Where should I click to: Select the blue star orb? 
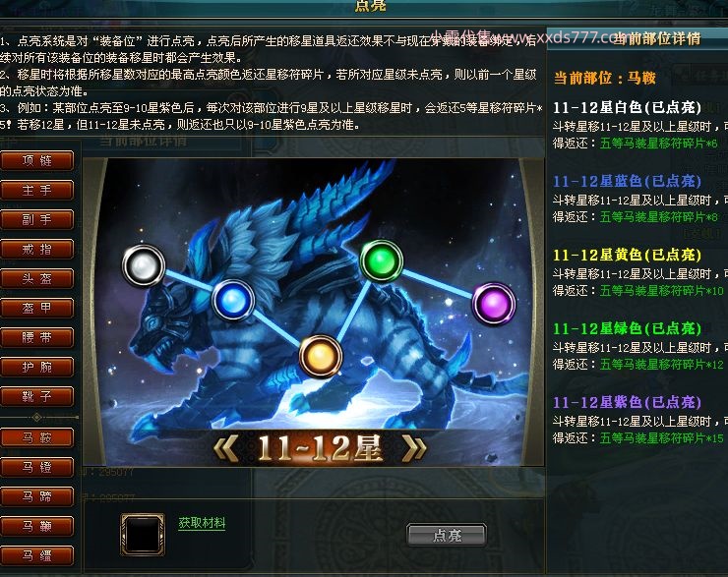coord(233,300)
